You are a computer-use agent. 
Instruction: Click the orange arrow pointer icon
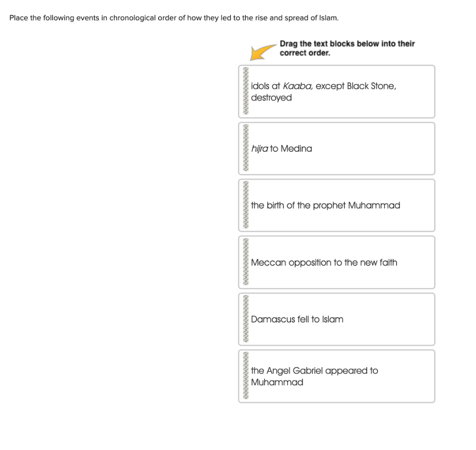(x=260, y=53)
